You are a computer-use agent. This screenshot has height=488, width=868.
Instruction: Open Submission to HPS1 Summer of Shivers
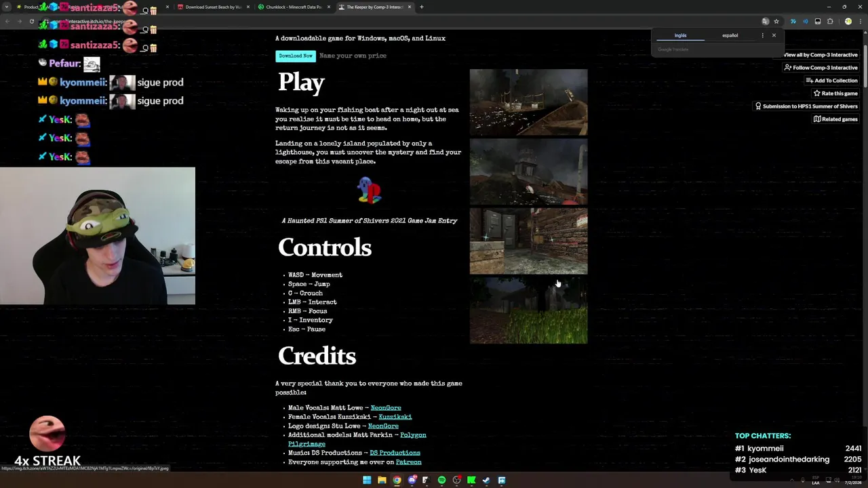806,106
